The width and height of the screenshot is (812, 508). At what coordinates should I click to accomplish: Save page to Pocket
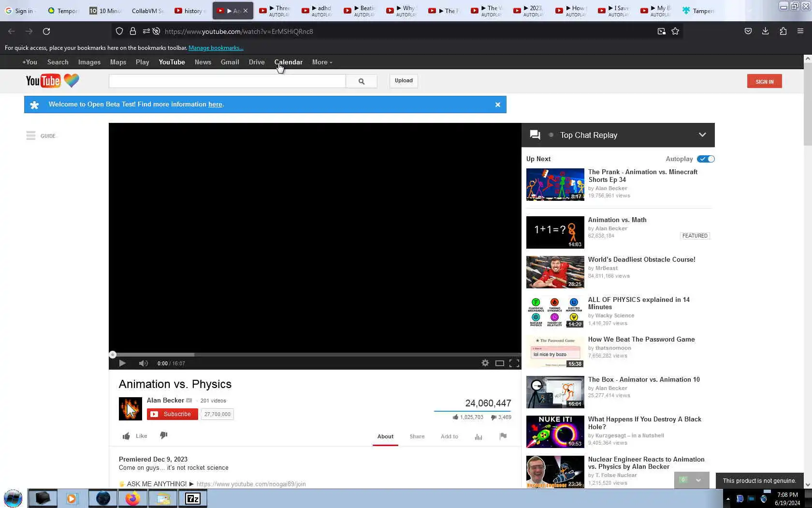pyautogui.click(x=748, y=31)
